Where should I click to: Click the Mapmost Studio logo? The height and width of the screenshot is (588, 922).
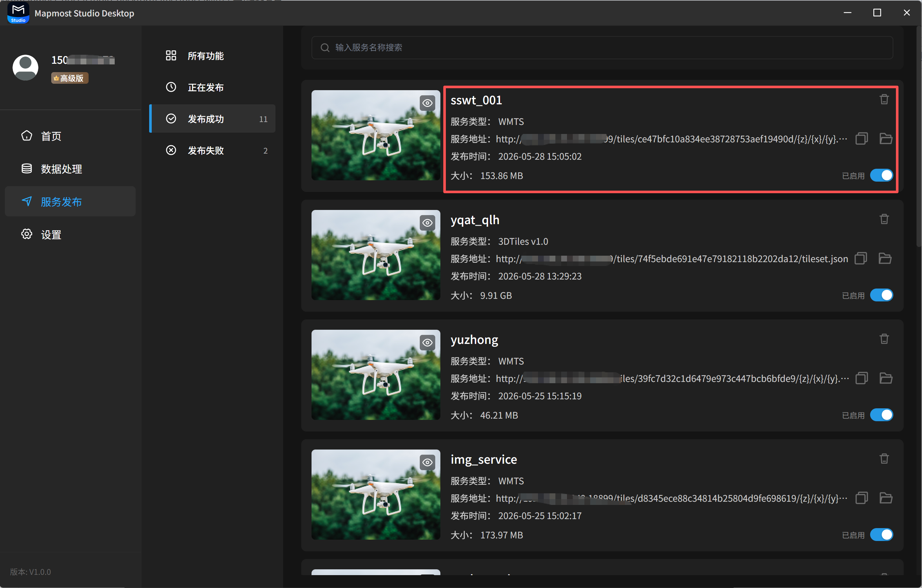[18, 13]
